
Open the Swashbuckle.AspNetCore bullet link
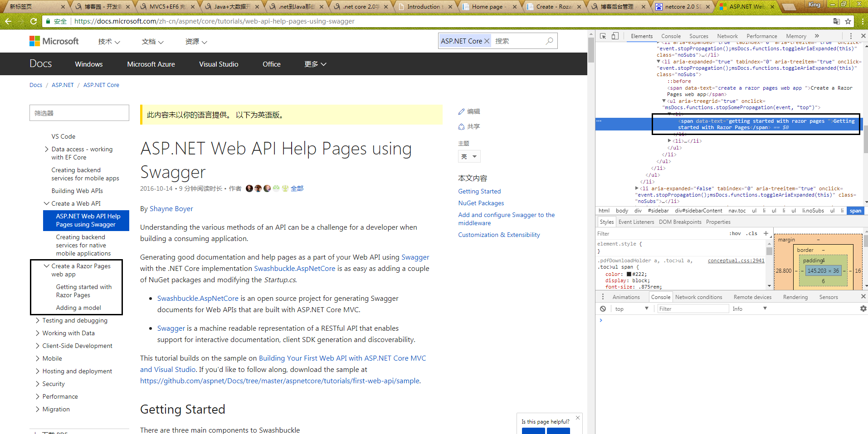198,299
